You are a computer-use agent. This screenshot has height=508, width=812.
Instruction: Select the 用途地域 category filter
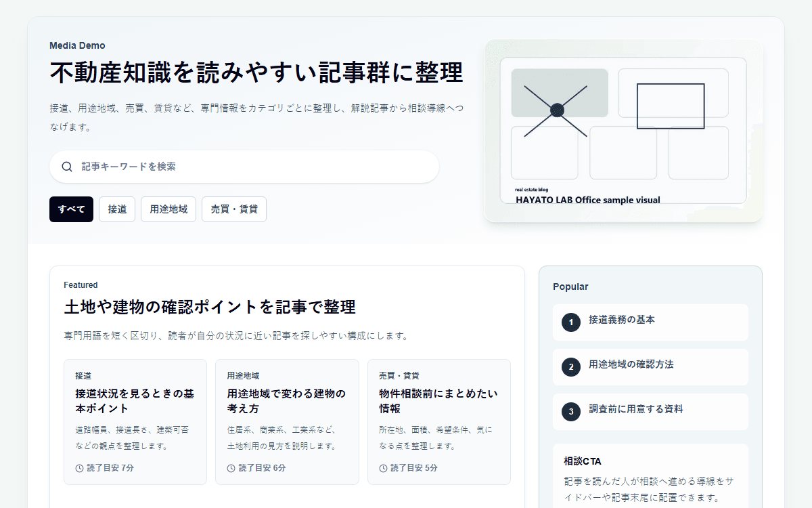pos(168,209)
